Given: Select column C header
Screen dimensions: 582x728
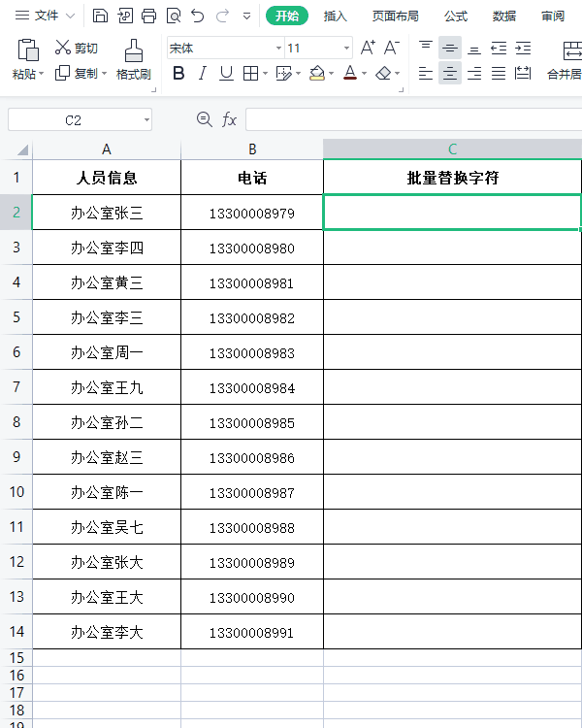Looking at the screenshot, I should pyautogui.click(x=453, y=149).
